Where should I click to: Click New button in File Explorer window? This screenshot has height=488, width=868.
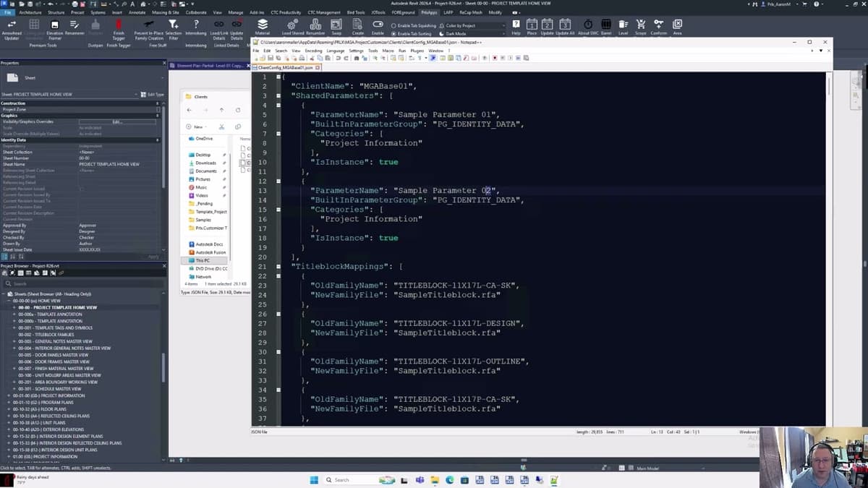pos(195,127)
